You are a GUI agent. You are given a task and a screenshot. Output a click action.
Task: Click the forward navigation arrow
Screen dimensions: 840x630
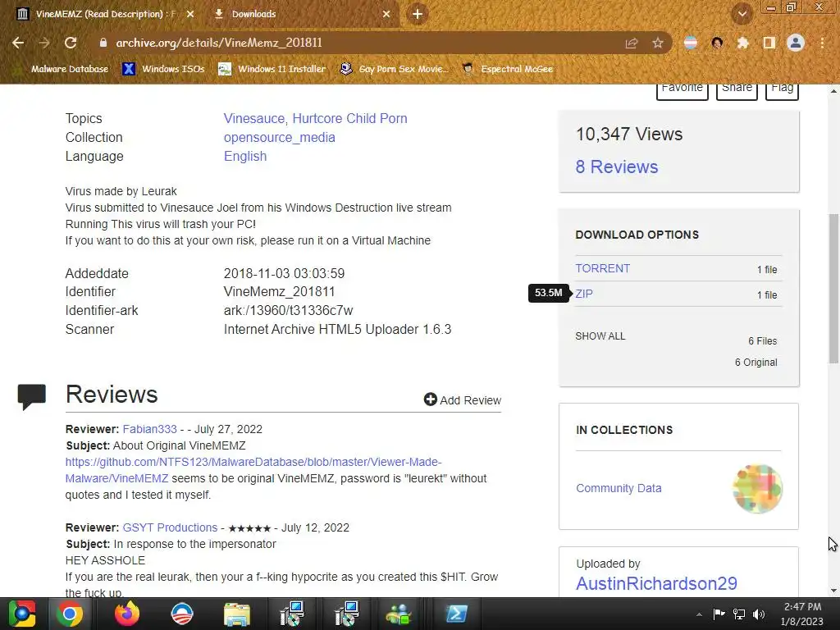pos(44,43)
